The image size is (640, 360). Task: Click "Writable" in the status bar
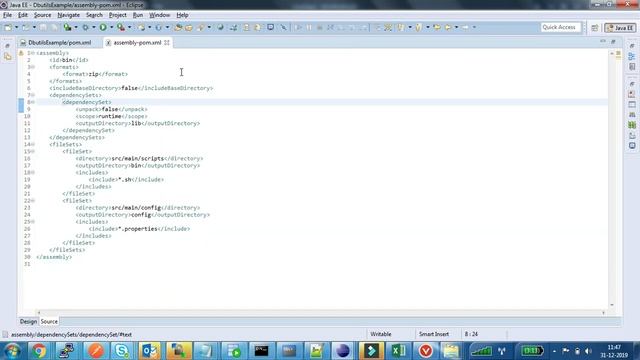tap(380, 334)
